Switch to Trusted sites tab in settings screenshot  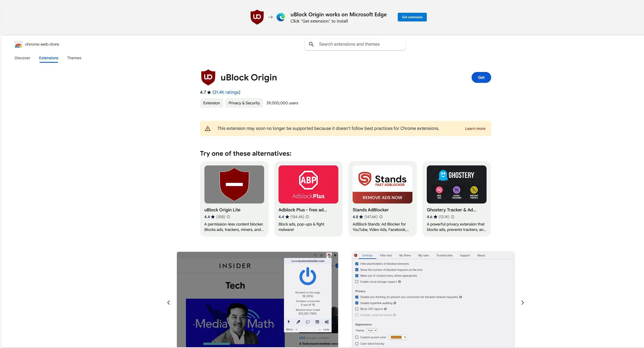(x=444, y=256)
